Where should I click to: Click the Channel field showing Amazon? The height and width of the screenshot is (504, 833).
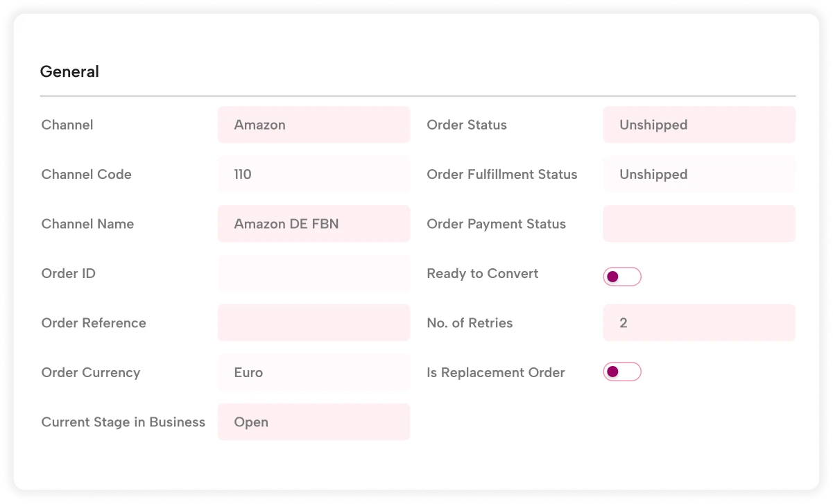pos(314,125)
